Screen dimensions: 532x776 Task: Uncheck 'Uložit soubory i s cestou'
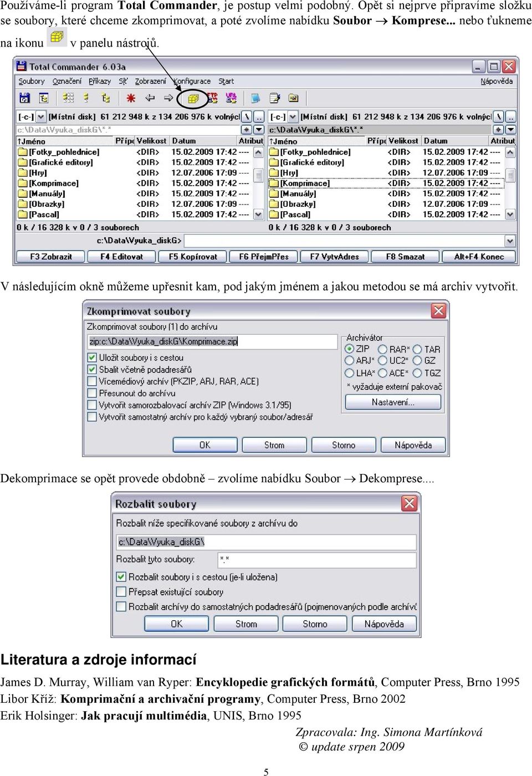(x=92, y=358)
